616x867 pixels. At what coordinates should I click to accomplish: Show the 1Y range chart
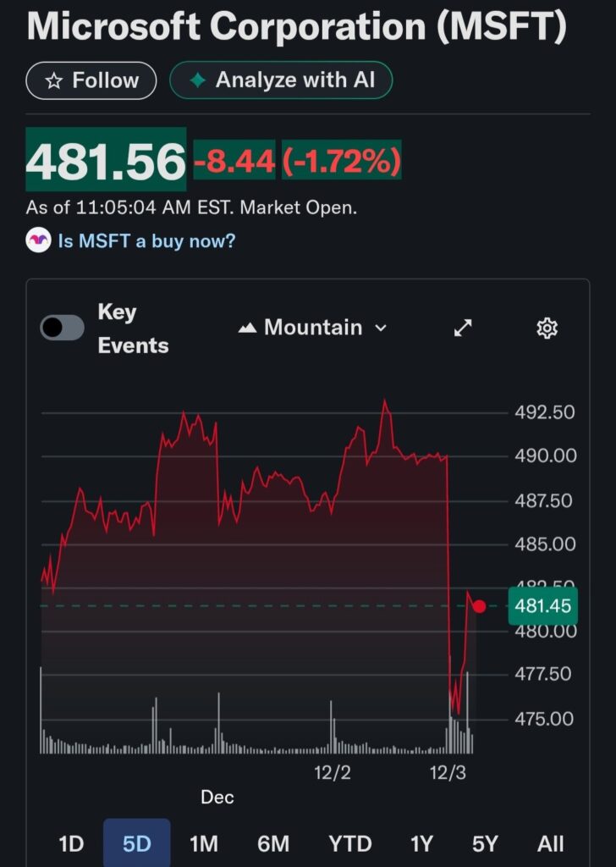421,844
